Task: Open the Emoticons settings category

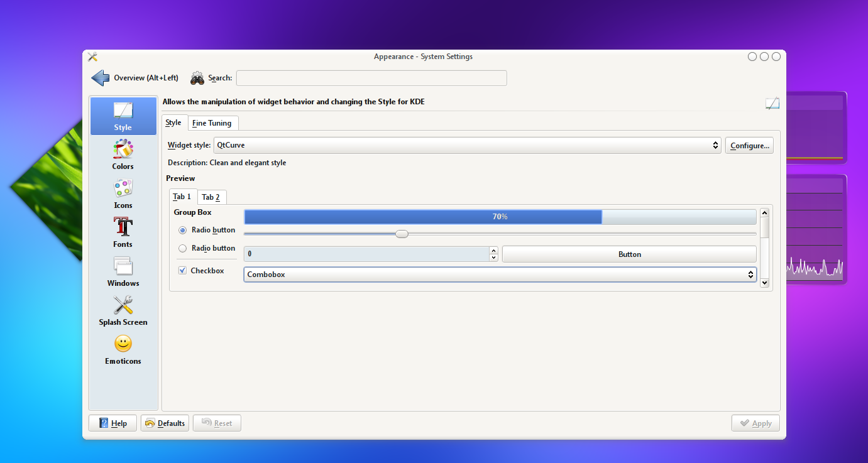Action: [x=123, y=350]
